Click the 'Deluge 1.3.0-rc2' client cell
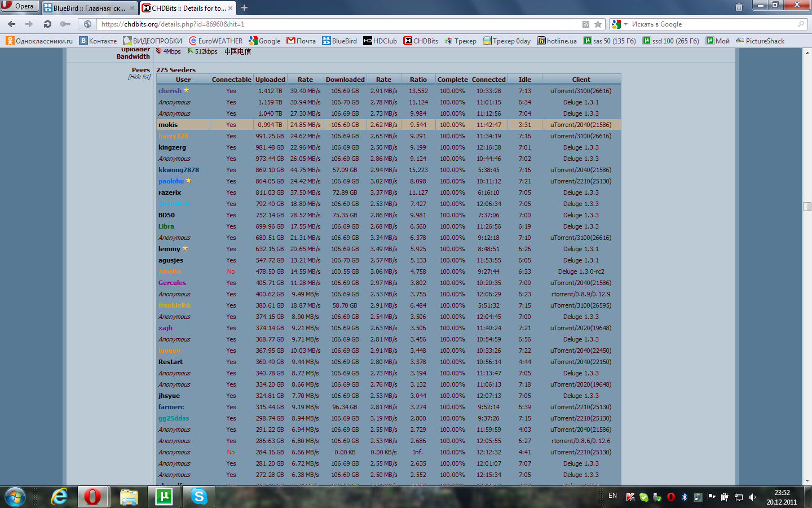The height and width of the screenshot is (508, 812). click(581, 271)
